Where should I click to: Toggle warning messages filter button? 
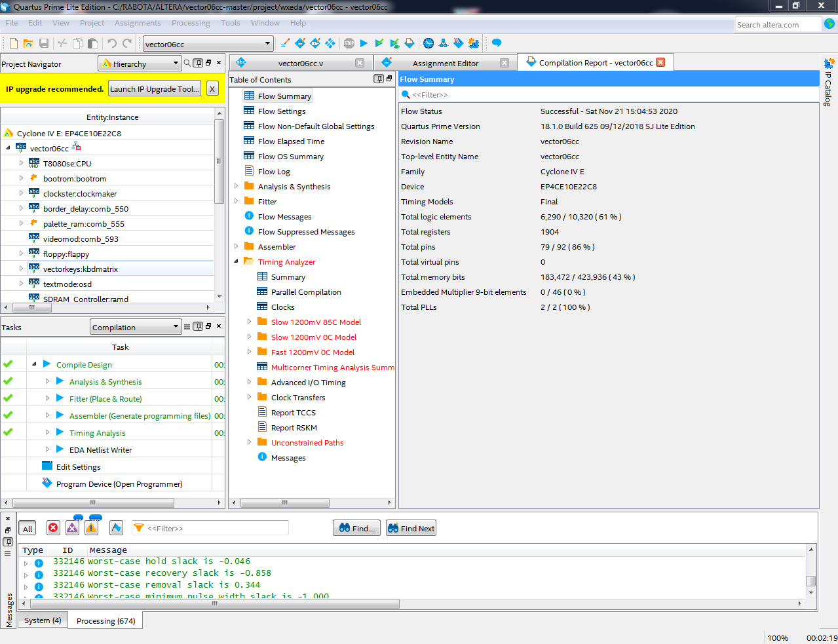coord(92,528)
